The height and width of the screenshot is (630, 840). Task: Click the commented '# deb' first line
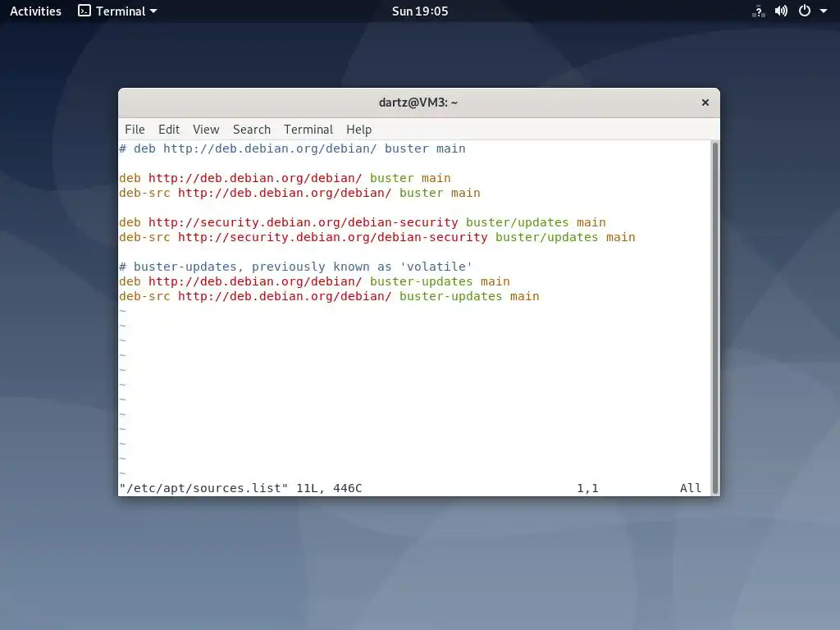pyautogui.click(x=292, y=148)
